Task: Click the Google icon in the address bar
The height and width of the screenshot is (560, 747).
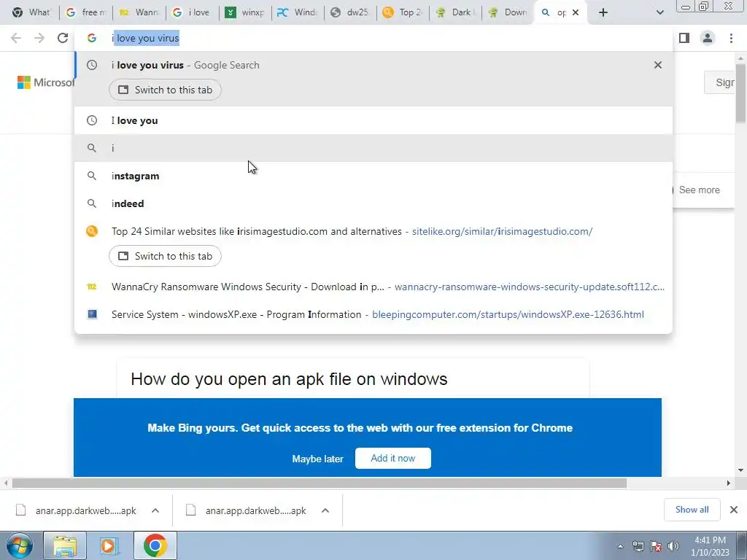Action: tap(91, 38)
